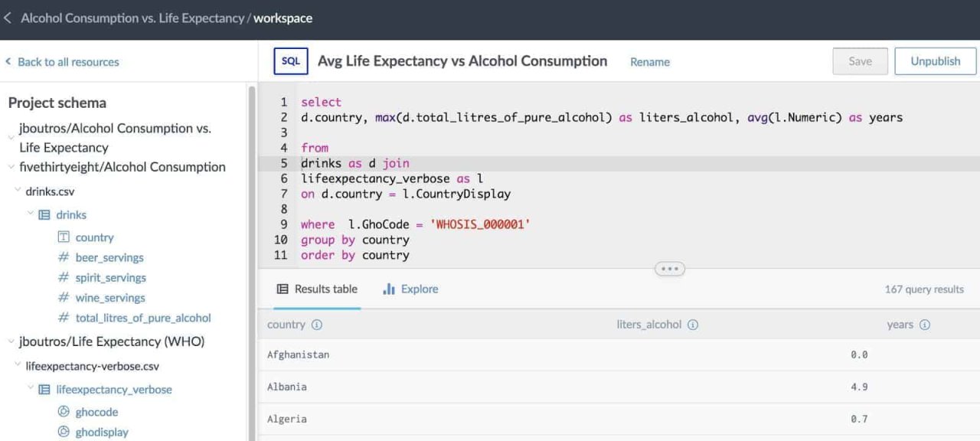
Task: Click the lifeexpectancy_verbose table icon
Action: click(x=44, y=390)
